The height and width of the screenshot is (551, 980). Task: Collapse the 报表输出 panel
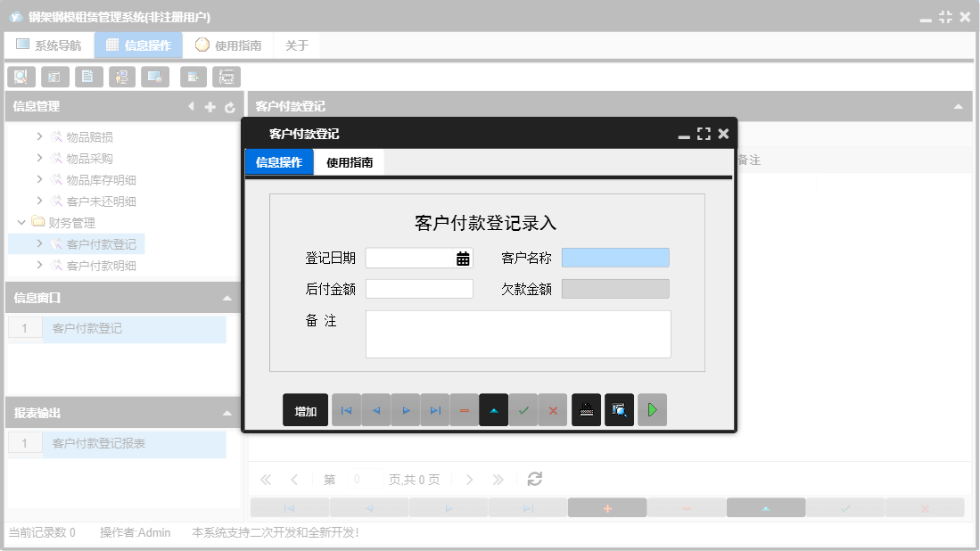click(226, 412)
